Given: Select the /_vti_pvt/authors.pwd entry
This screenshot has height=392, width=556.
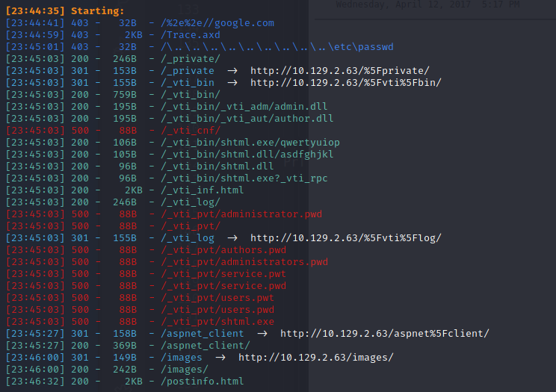Looking at the screenshot, I should [223, 250].
